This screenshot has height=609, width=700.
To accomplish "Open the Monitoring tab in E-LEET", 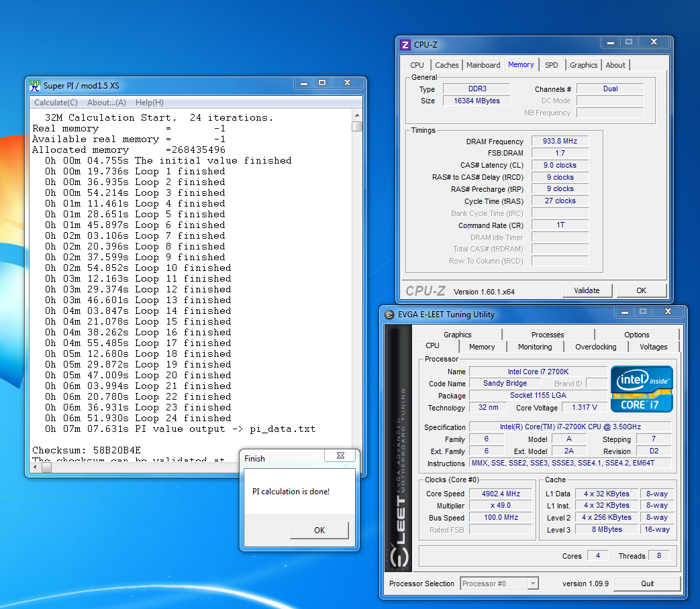I will click(x=535, y=347).
